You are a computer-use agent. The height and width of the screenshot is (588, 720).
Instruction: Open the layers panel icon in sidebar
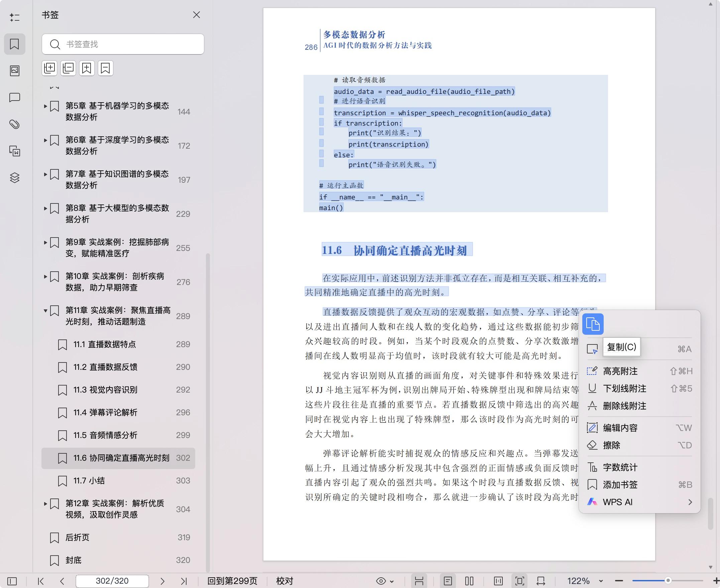[15, 178]
